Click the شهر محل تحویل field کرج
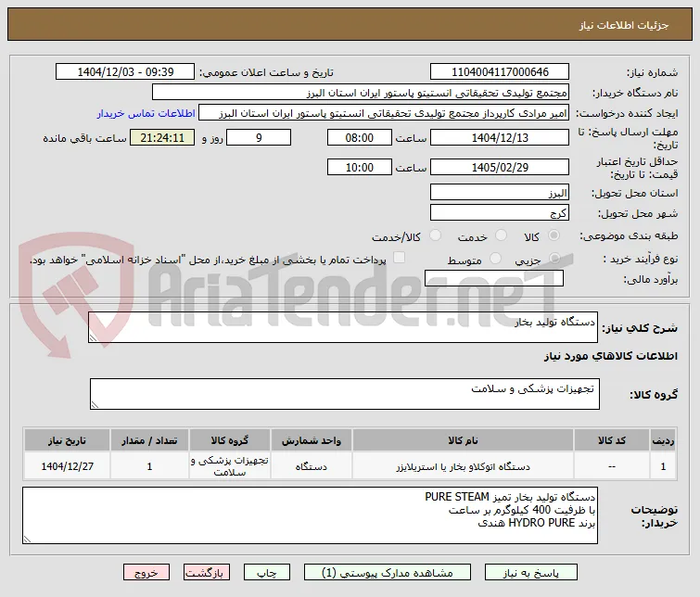This screenshot has height=597, width=700. tap(500, 212)
